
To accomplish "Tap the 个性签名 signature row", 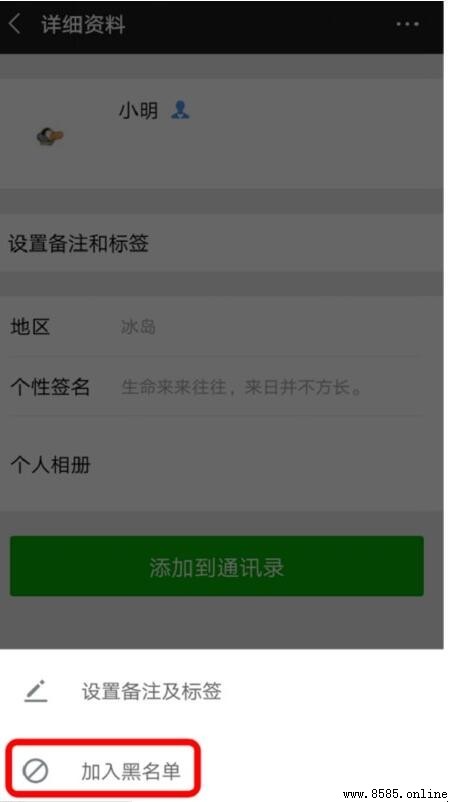I will click(221, 386).
